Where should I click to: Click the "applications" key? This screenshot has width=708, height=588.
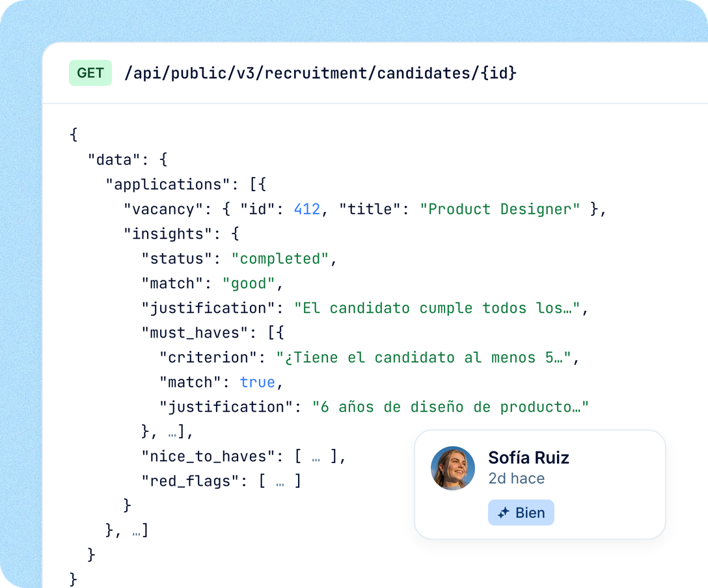pos(168,185)
